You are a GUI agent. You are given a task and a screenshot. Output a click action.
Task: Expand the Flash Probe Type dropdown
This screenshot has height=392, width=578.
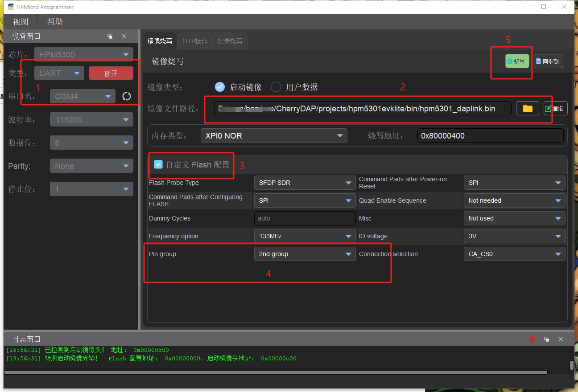305,183
